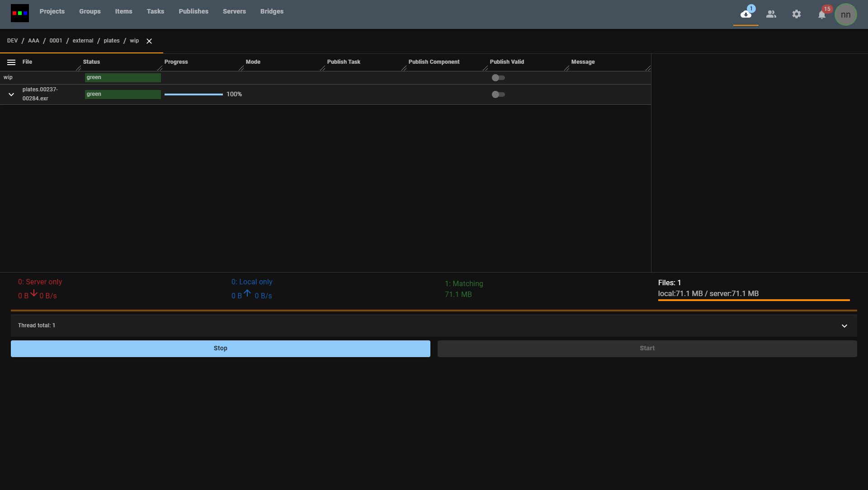
Task: Expand the Thread total panel chevron
Action: click(x=844, y=326)
